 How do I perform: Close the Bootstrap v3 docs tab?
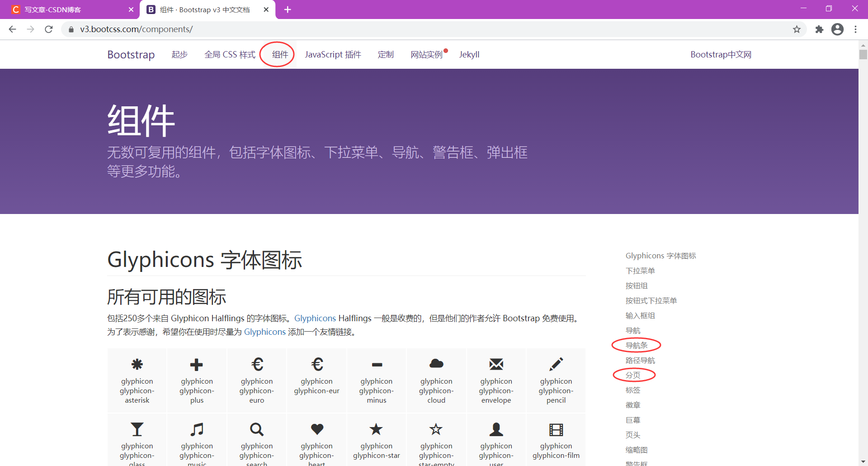266,10
